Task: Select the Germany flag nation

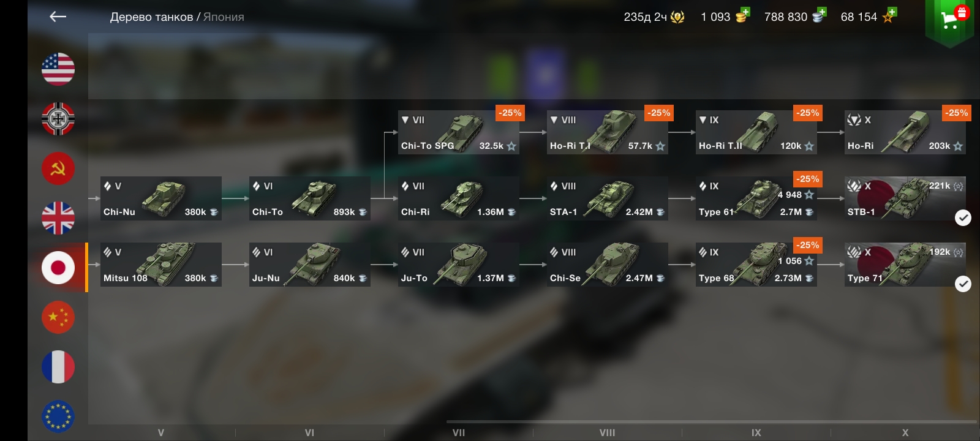Action: click(x=58, y=118)
